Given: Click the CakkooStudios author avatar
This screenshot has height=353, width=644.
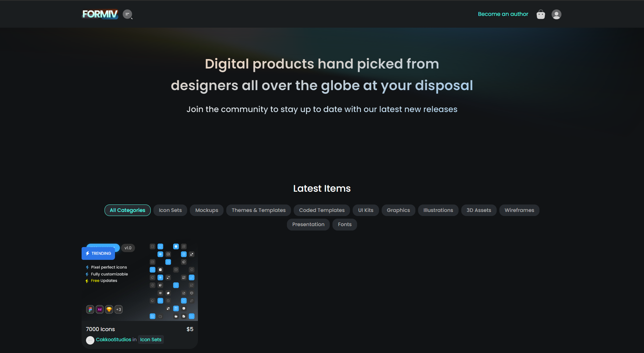Looking at the screenshot, I should pos(90,340).
